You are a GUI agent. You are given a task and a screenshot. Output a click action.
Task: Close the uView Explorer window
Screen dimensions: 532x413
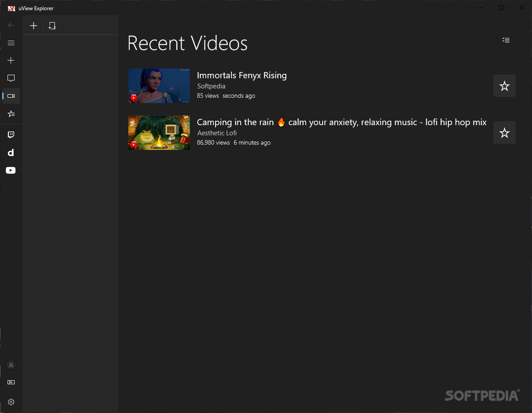tap(521, 8)
